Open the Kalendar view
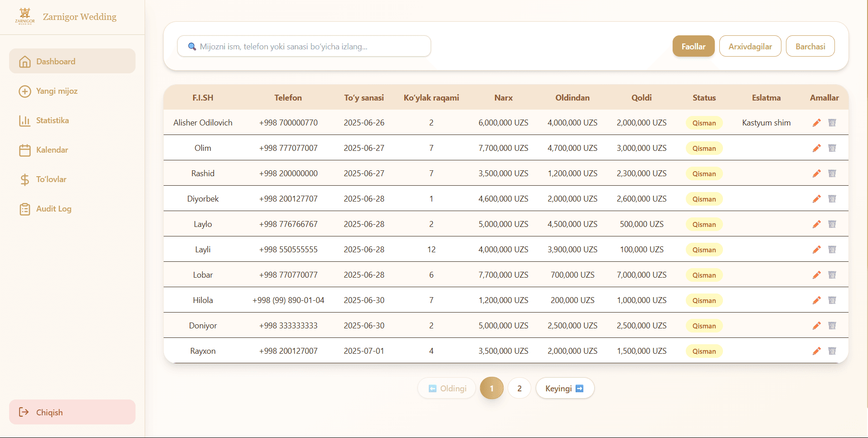 52,150
